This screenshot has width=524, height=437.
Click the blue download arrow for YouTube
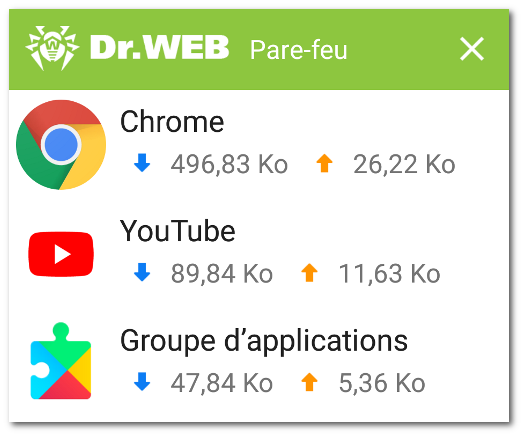(142, 272)
